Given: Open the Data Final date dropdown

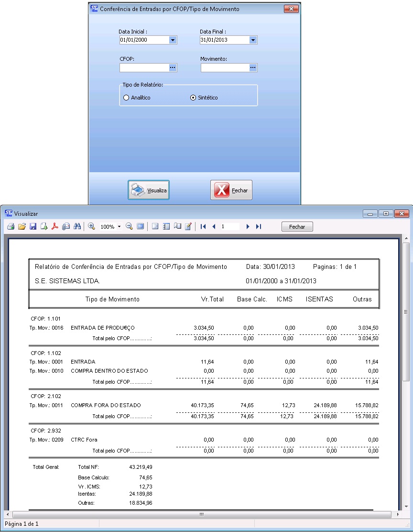Looking at the screenshot, I should pyautogui.click(x=253, y=40).
